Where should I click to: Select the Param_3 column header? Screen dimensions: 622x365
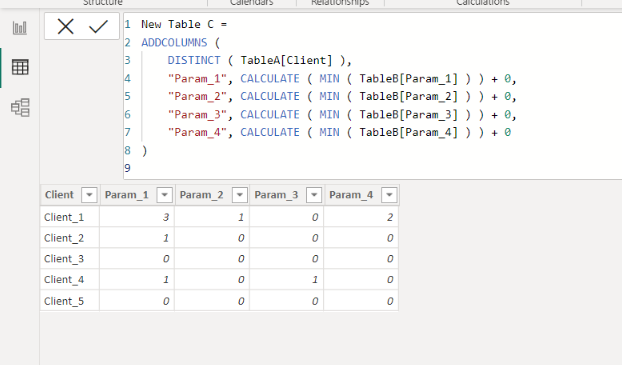pyautogui.click(x=276, y=195)
